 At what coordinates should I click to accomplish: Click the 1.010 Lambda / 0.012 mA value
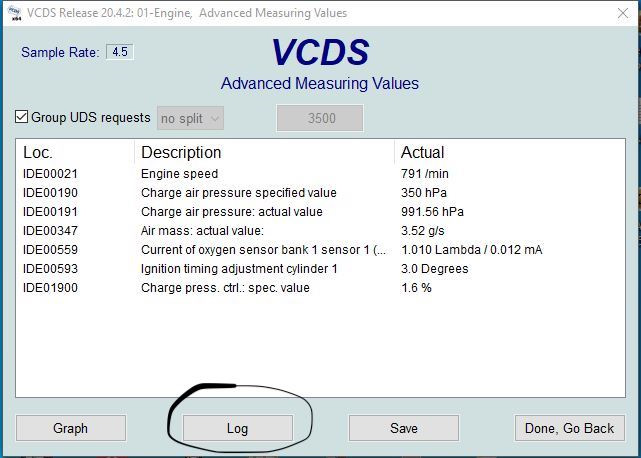coord(472,250)
